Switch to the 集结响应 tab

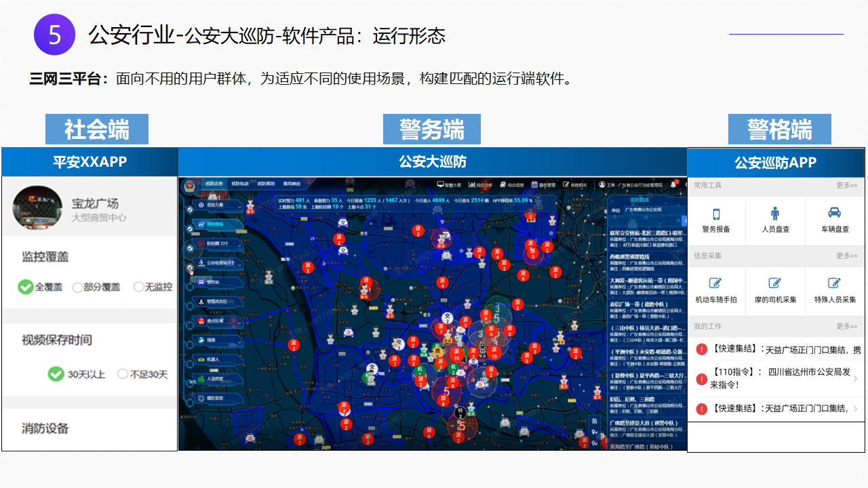click(292, 184)
